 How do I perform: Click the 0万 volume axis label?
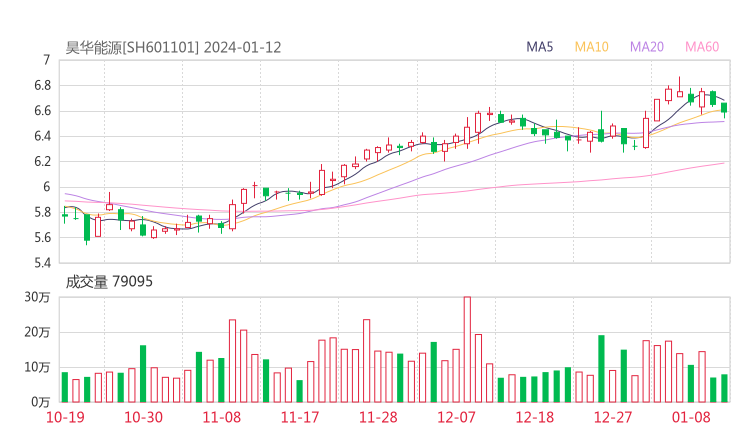click(x=41, y=402)
